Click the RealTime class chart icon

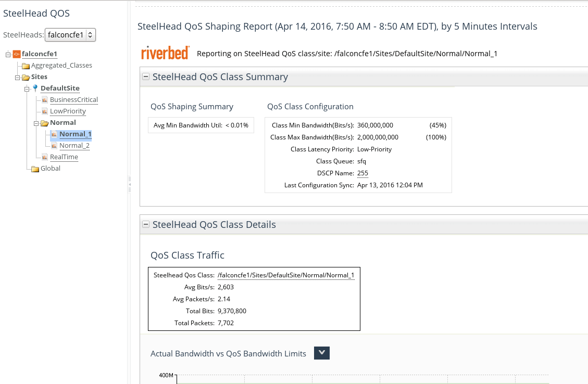click(x=45, y=157)
